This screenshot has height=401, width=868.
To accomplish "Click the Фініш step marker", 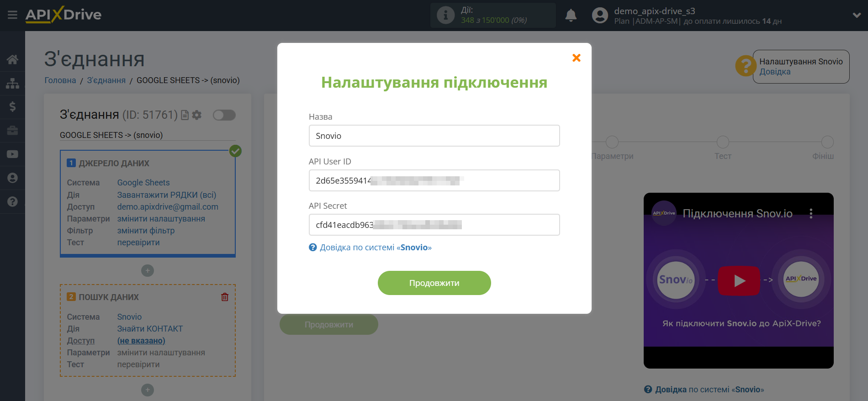I will (827, 142).
